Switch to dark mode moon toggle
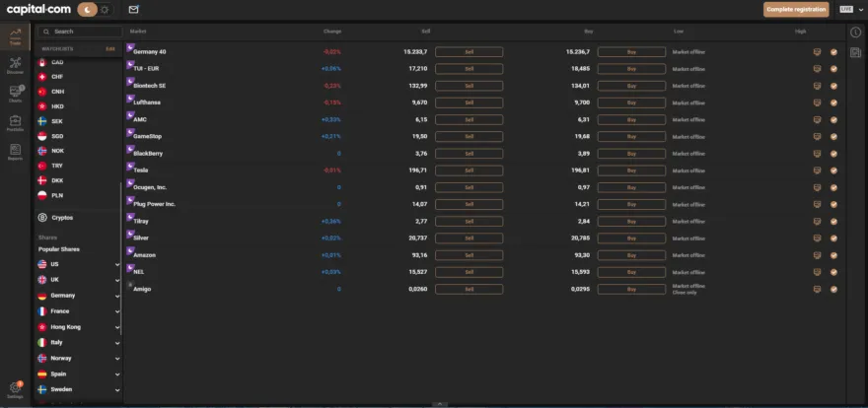The width and height of the screenshot is (868, 408). click(87, 10)
